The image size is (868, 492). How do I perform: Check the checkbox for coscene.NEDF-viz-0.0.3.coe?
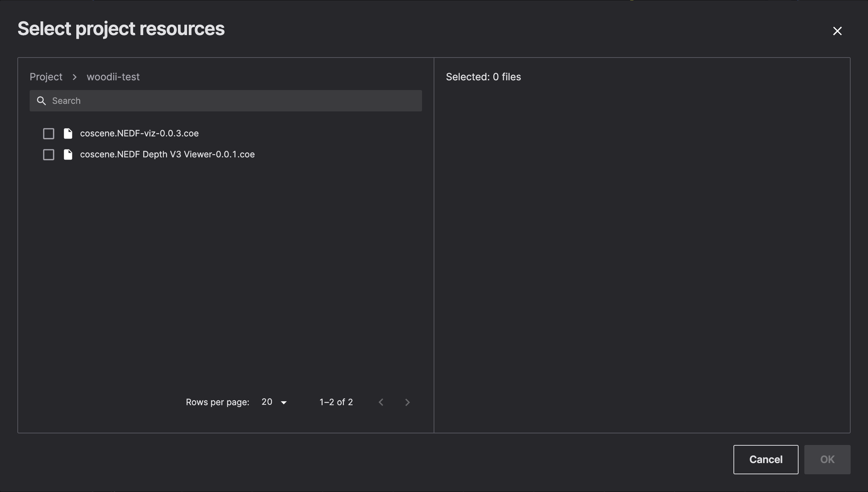pos(48,133)
